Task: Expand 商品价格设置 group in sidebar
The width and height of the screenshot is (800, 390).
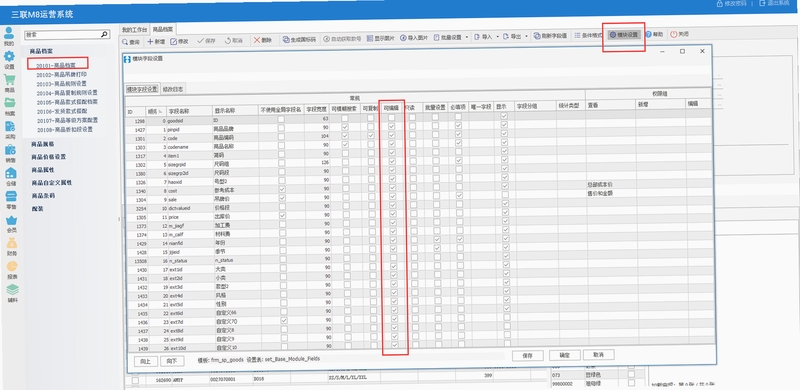Action: click(48, 157)
